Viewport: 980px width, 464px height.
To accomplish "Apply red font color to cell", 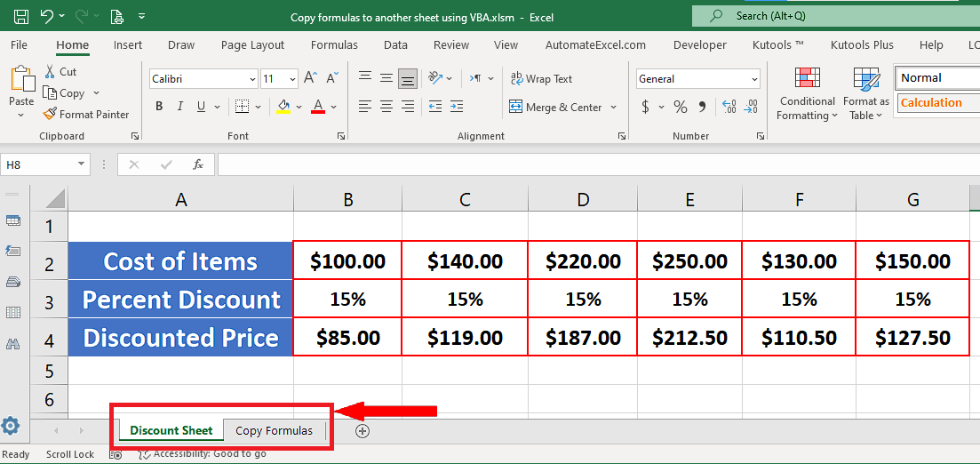I will click(x=318, y=107).
